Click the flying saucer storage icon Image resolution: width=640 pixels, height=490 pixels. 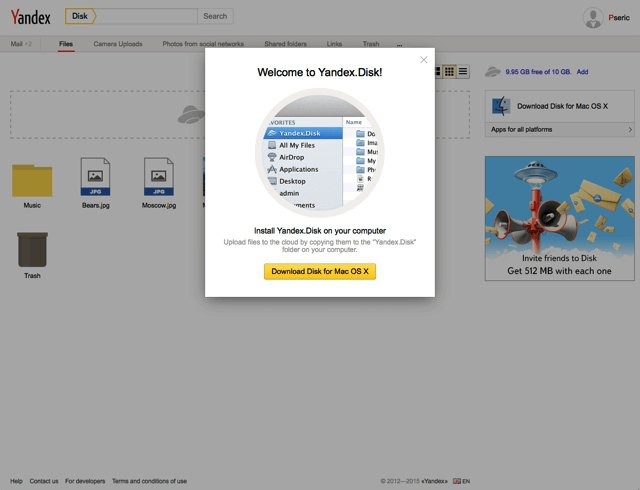pos(493,72)
